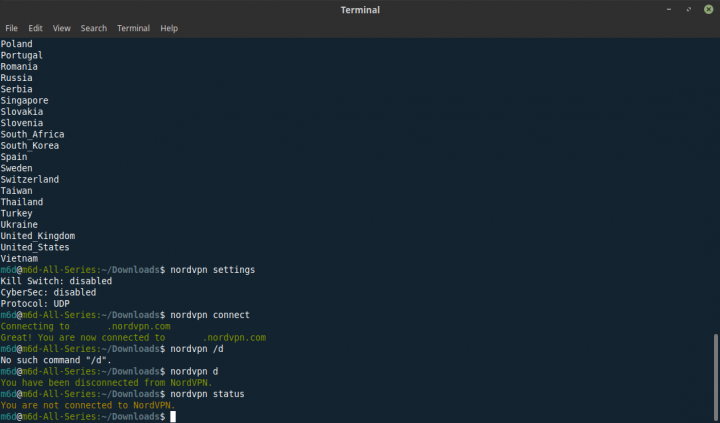Click the 'Spain' line
The image size is (720, 423).
(14, 157)
